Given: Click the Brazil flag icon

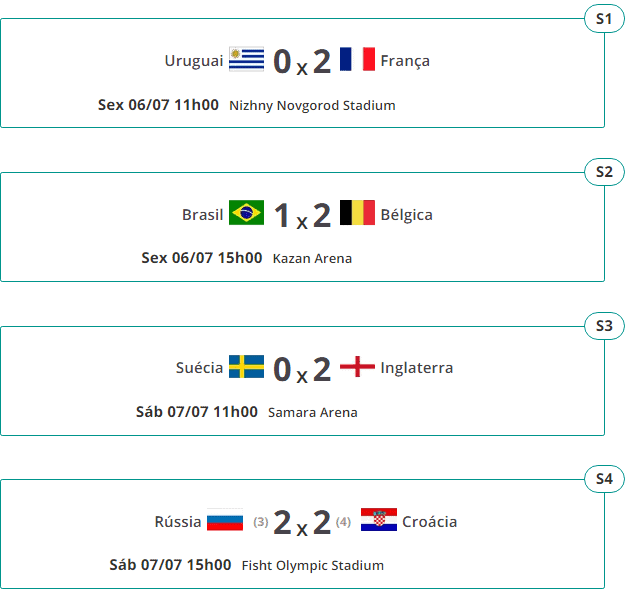Looking at the screenshot, I should (246, 213).
